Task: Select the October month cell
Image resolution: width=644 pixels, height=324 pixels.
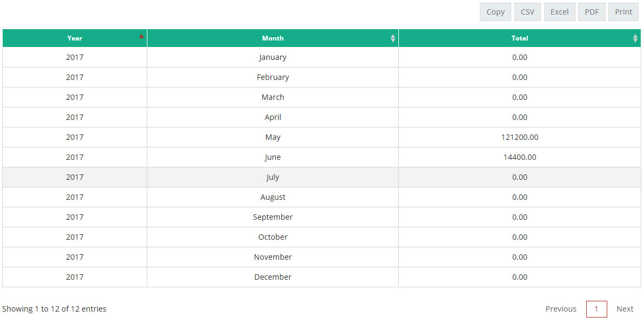Action: point(273,237)
